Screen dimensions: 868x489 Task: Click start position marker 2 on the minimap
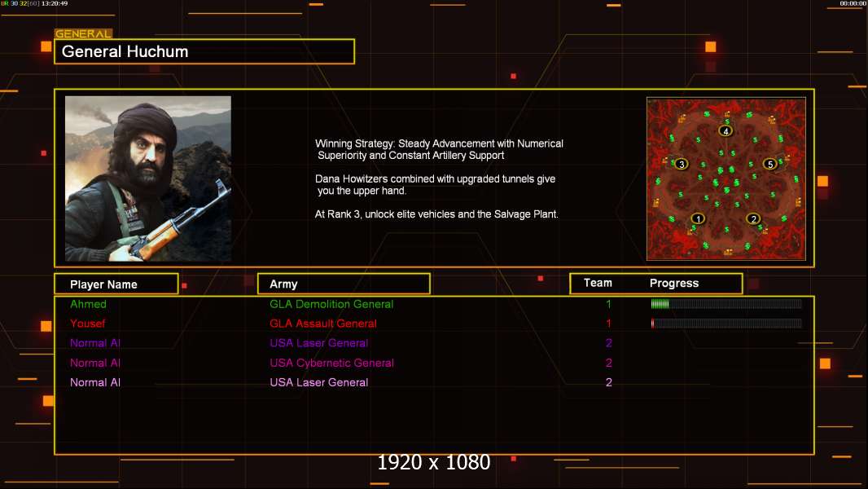753,218
